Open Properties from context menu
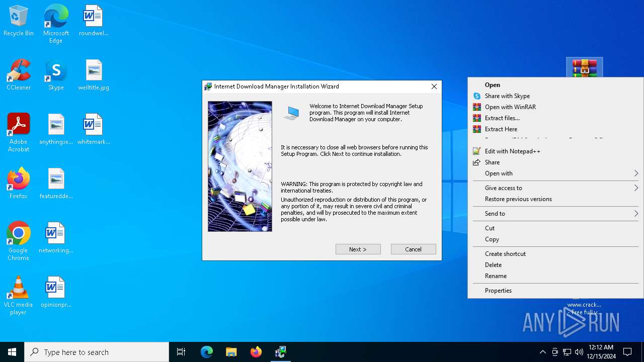This screenshot has height=362, width=644. [556, 291]
